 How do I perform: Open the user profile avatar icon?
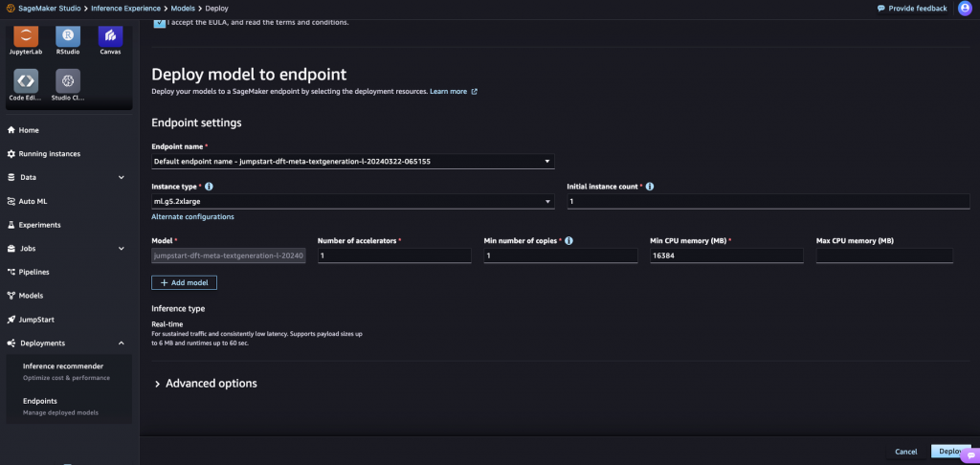coord(965,9)
